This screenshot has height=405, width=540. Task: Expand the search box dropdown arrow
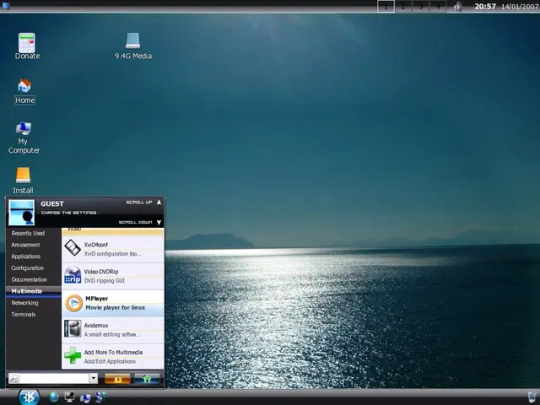(x=94, y=378)
